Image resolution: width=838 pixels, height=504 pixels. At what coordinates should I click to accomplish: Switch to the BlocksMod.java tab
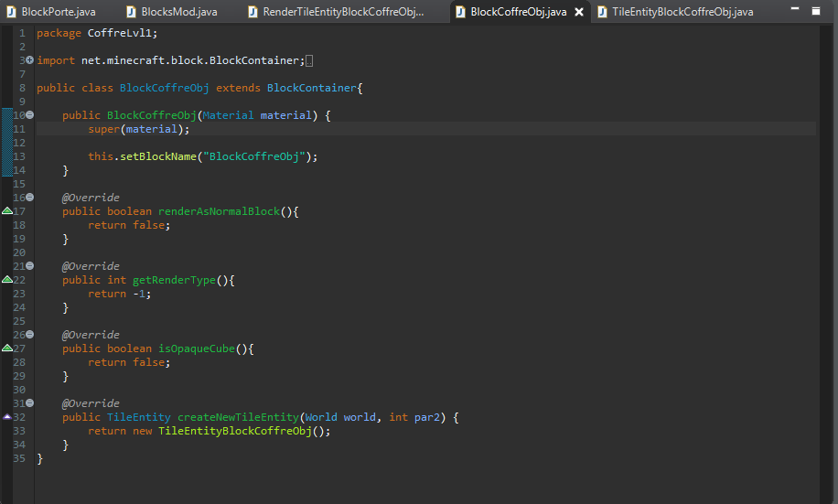(178, 12)
